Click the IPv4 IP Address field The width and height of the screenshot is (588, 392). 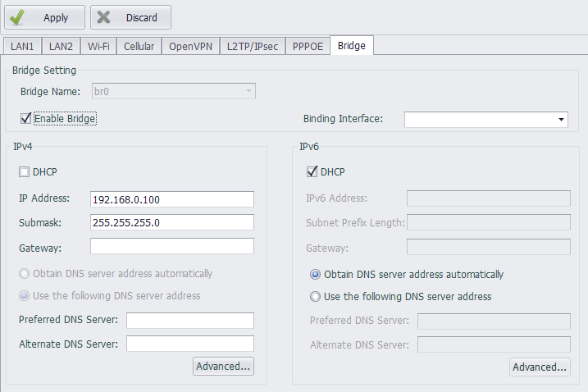point(172,199)
